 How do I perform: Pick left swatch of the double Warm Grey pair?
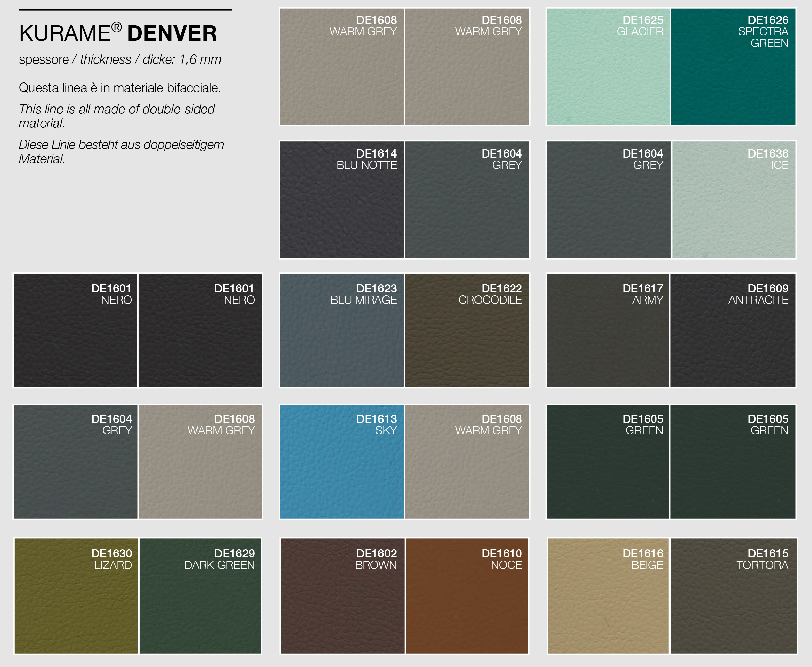[342, 67]
